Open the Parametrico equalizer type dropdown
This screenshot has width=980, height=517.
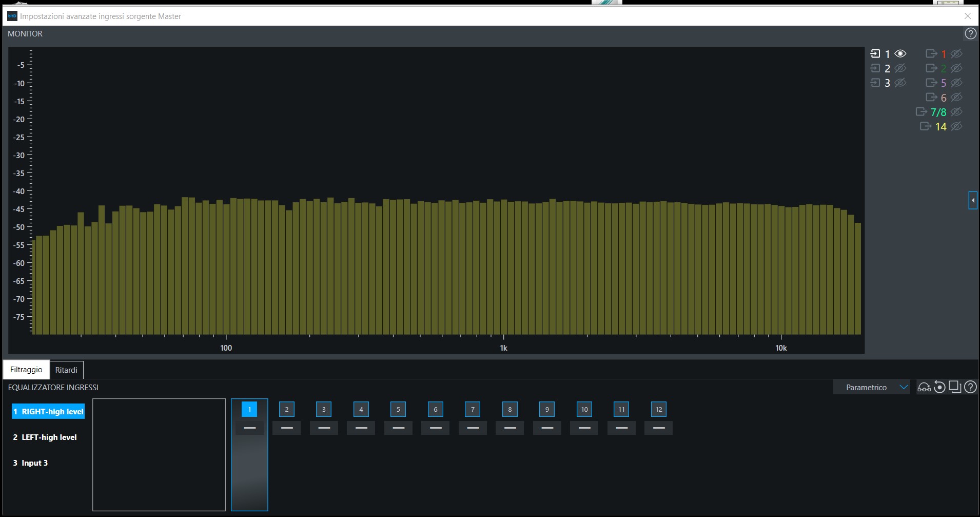point(872,387)
